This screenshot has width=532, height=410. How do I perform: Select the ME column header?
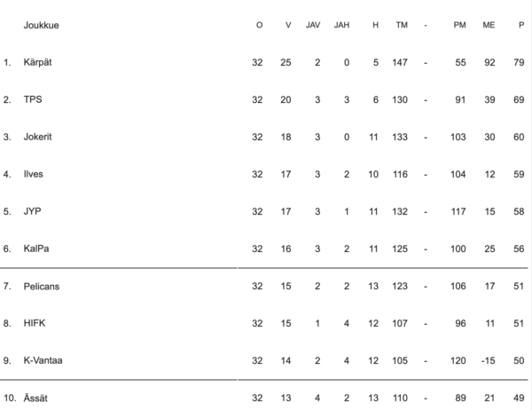tap(489, 25)
